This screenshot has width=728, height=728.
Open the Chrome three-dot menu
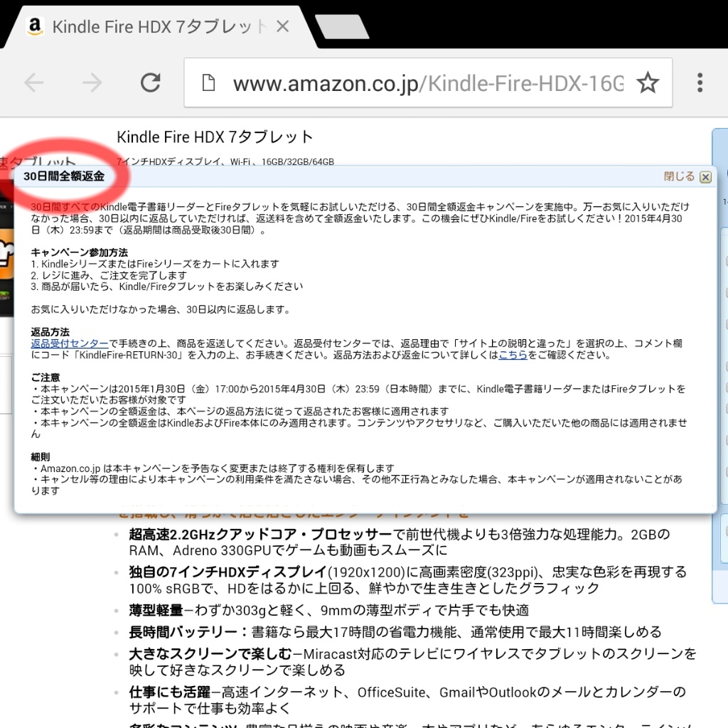(x=700, y=82)
